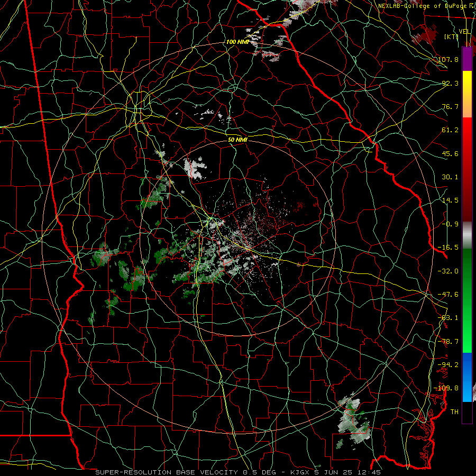Click the -0.9 scale label

pos(451,224)
